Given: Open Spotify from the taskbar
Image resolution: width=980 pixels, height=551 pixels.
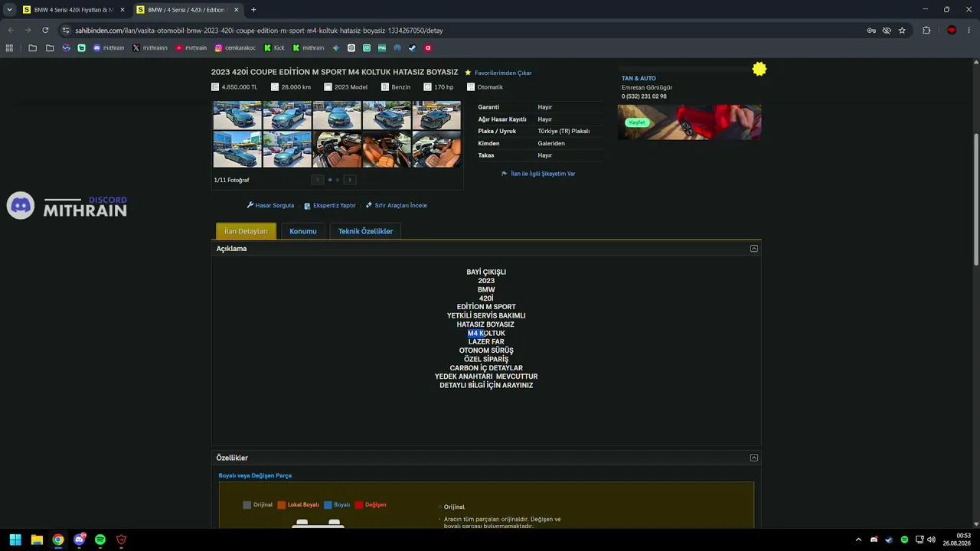Looking at the screenshot, I should [100, 540].
